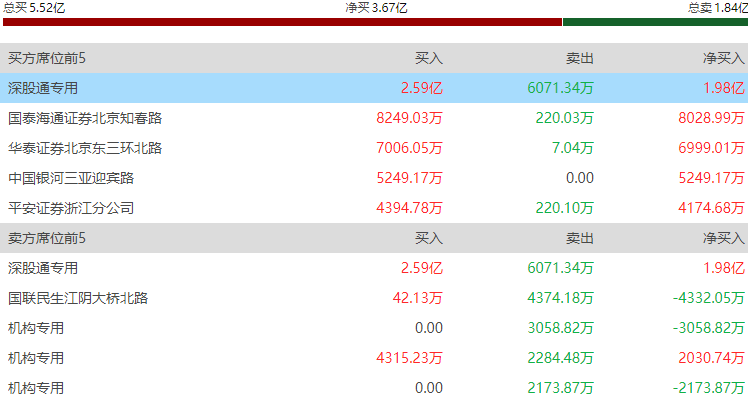Click the -3058.82万 net buy amount
The width and height of the screenshot is (748, 400).
point(708,328)
